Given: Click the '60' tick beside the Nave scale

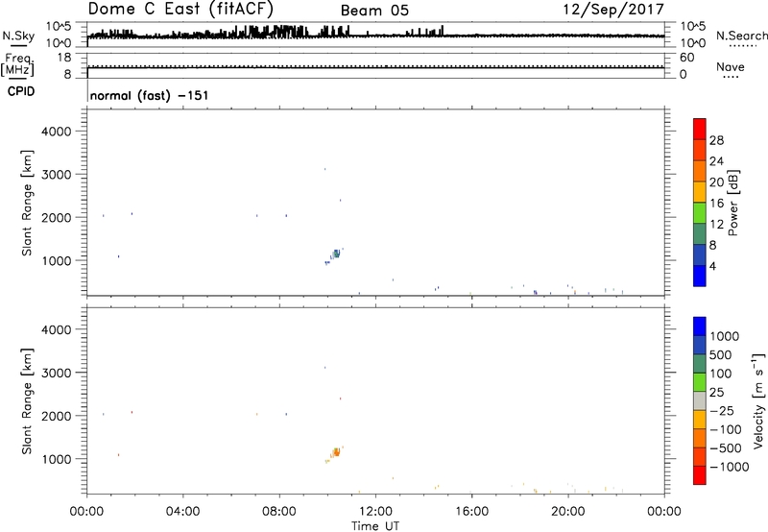Looking at the screenshot, I should pyautogui.click(x=686, y=58).
